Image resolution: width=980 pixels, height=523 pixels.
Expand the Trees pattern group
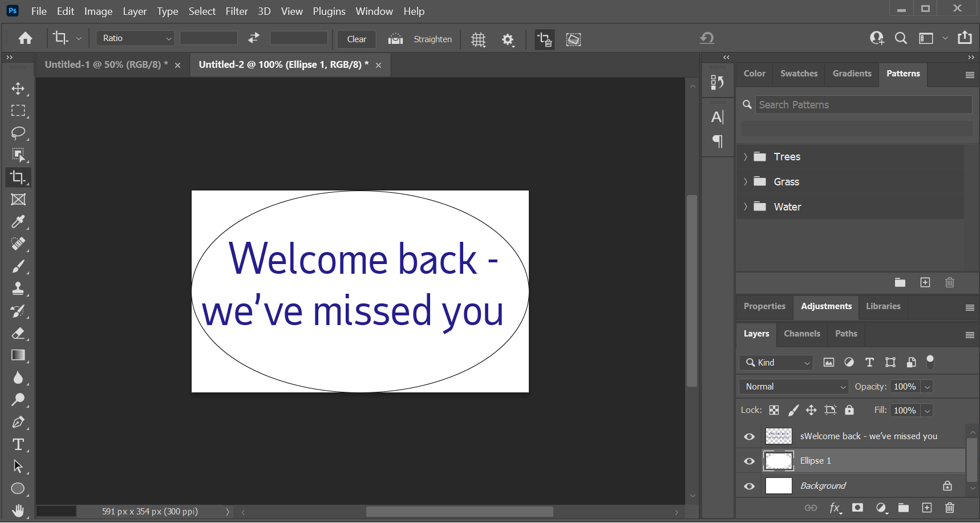pos(746,156)
